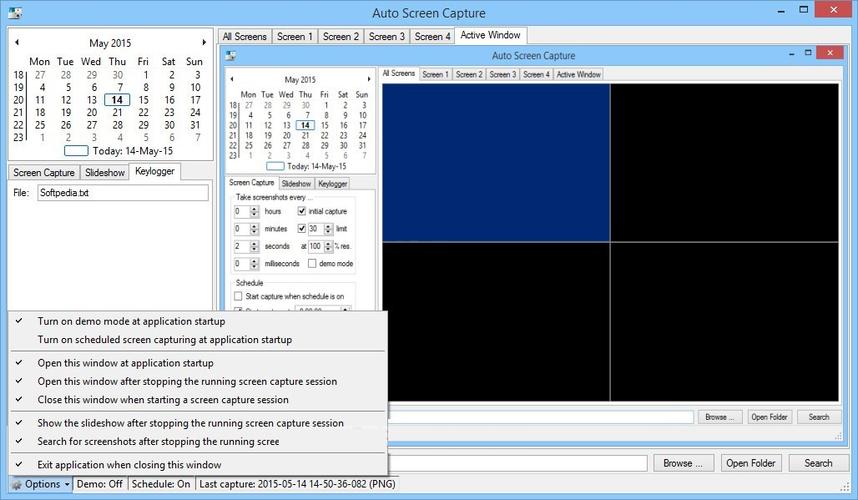Select inner preview Slideshow tab
The image size is (858, 500).
point(296,184)
